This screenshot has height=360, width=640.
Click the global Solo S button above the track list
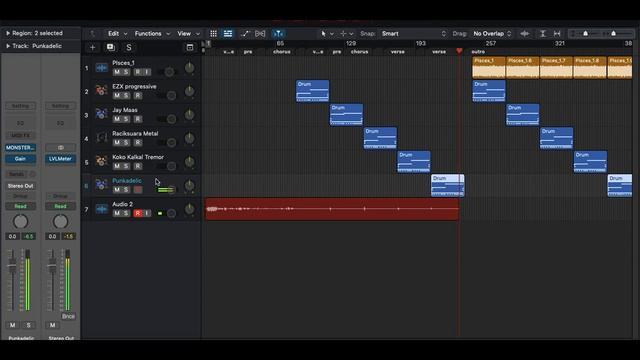(x=129, y=47)
